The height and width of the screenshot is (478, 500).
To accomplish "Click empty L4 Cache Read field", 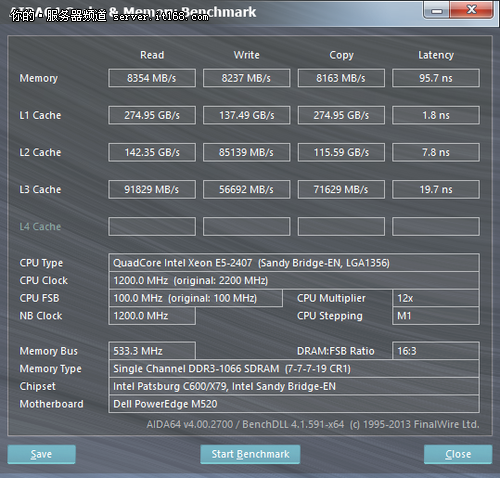I will pos(152,227).
